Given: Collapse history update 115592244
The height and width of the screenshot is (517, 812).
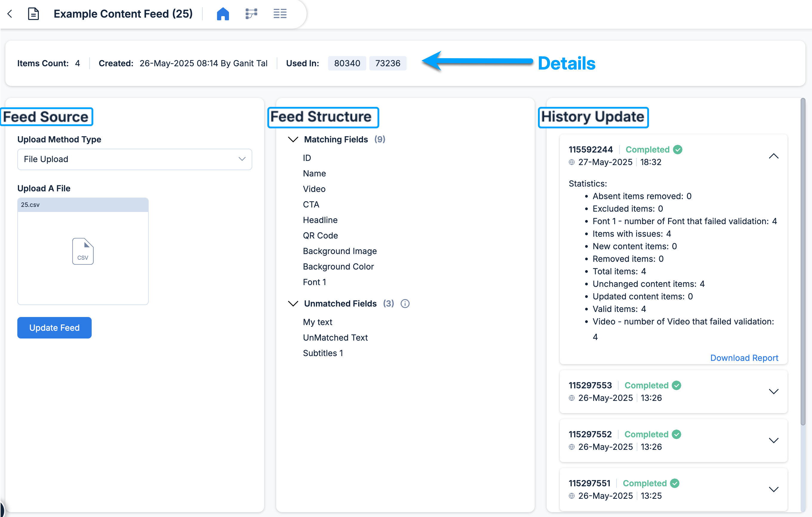Looking at the screenshot, I should coord(773,156).
